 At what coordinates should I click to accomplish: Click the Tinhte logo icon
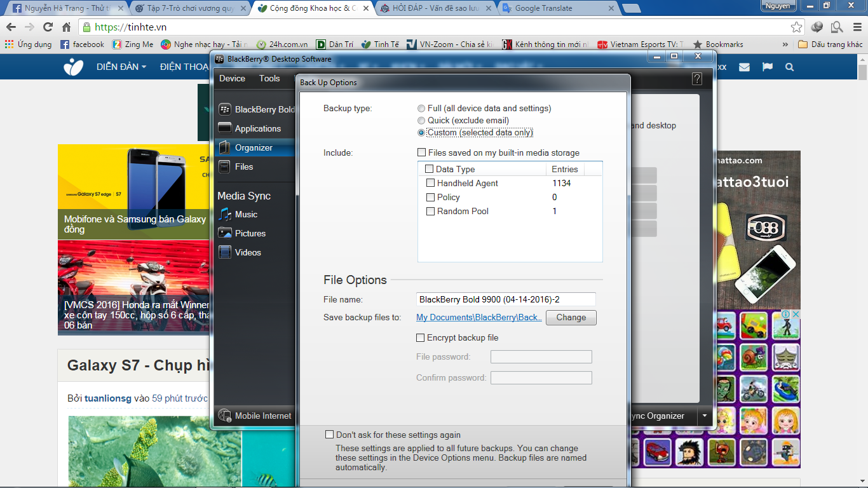74,67
